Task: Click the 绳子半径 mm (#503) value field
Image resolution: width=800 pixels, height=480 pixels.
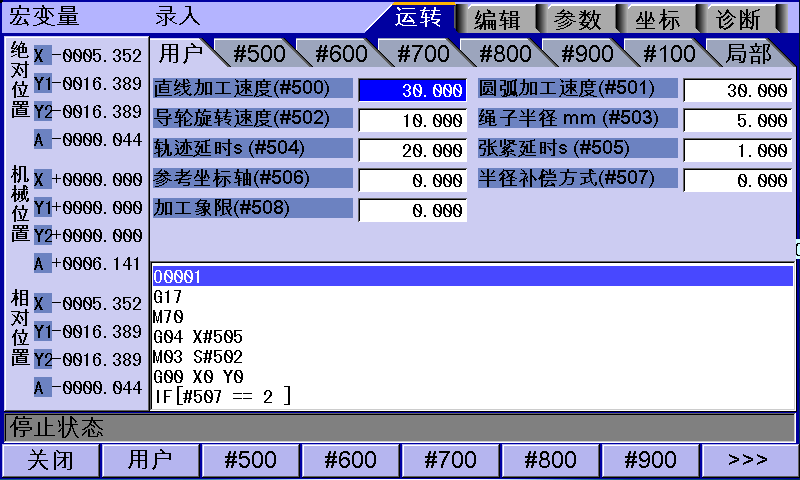Action: click(x=738, y=120)
